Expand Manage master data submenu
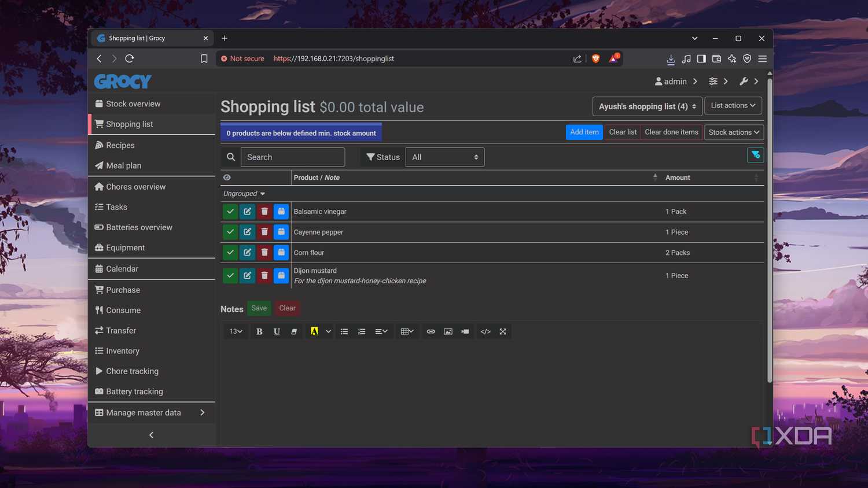Screen dimensions: 868x488 [x=152, y=412]
